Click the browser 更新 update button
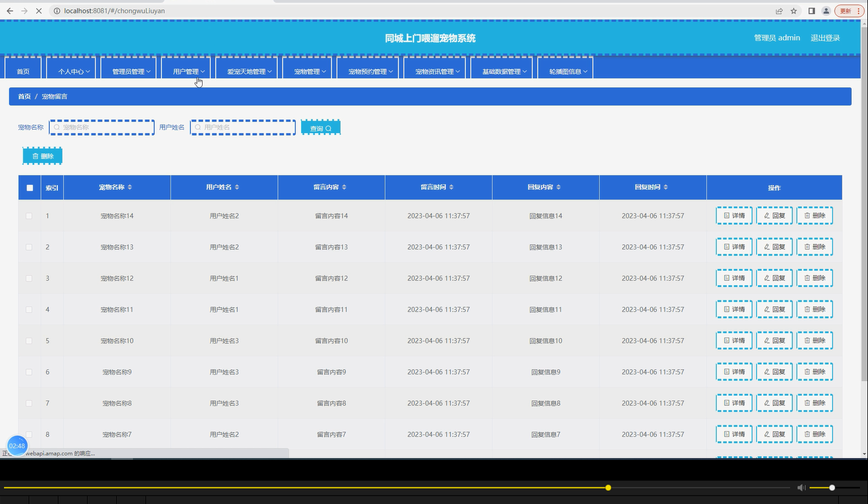 pyautogui.click(x=849, y=11)
